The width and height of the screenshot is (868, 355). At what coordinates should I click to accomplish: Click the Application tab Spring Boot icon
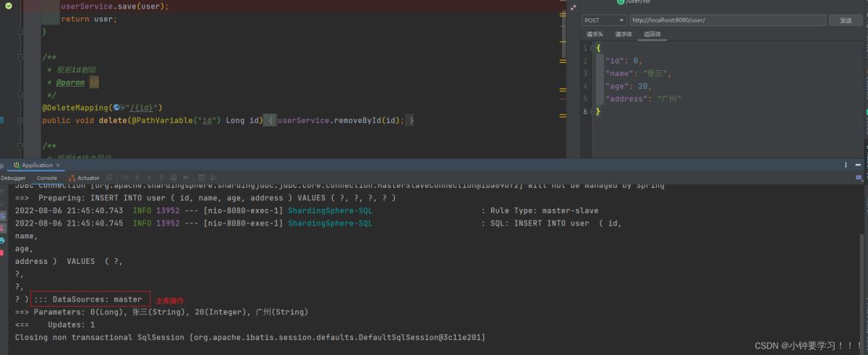[17, 165]
